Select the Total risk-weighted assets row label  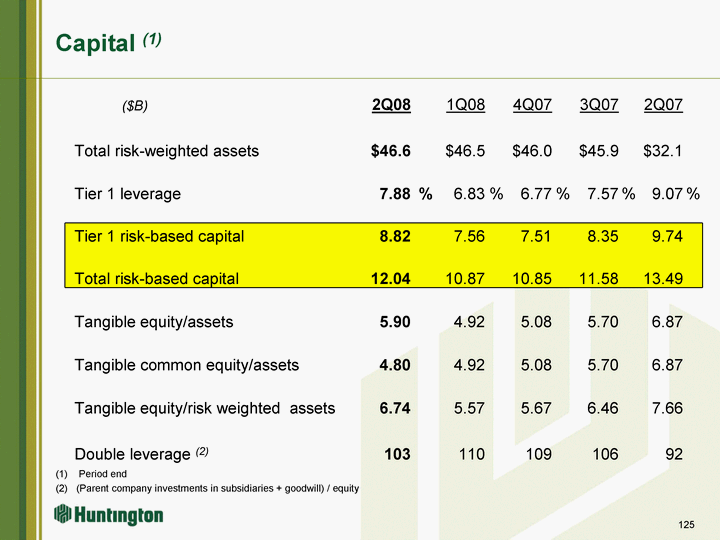click(x=166, y=151)
